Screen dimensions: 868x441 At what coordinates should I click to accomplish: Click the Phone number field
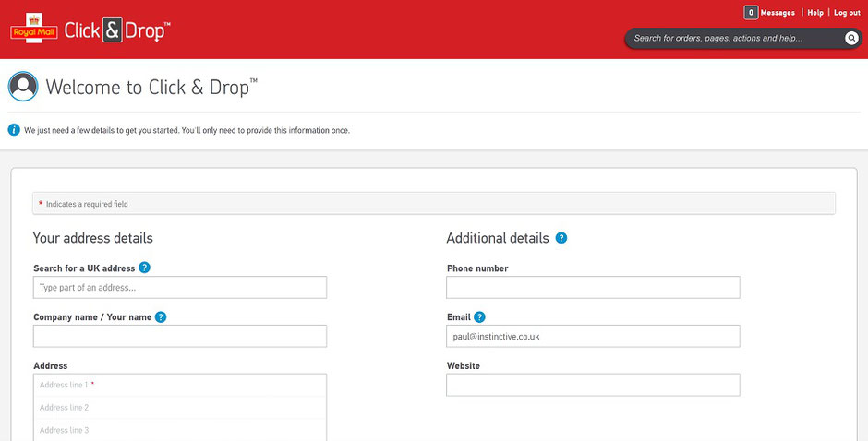click(x=593, y=288)
